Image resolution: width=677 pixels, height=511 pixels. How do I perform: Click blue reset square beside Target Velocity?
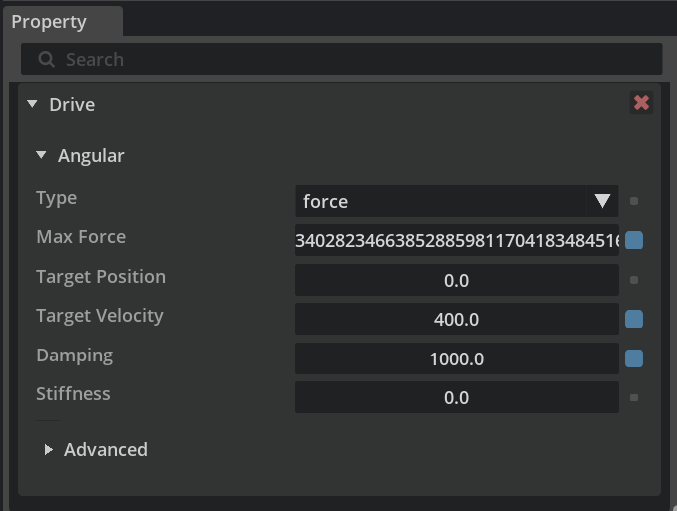[x=634, y=319]
